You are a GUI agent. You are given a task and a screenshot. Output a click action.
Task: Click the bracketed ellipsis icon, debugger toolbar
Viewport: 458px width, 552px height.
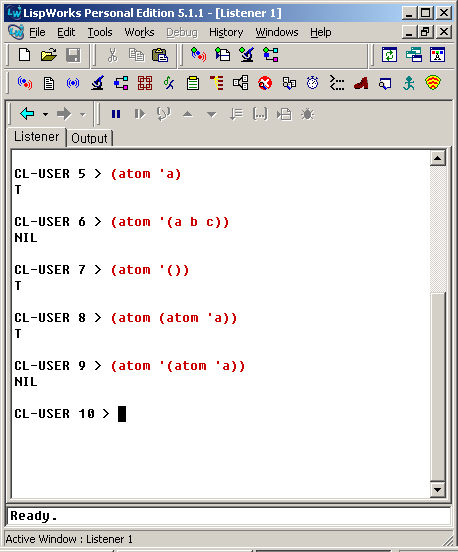pos(260,114)
